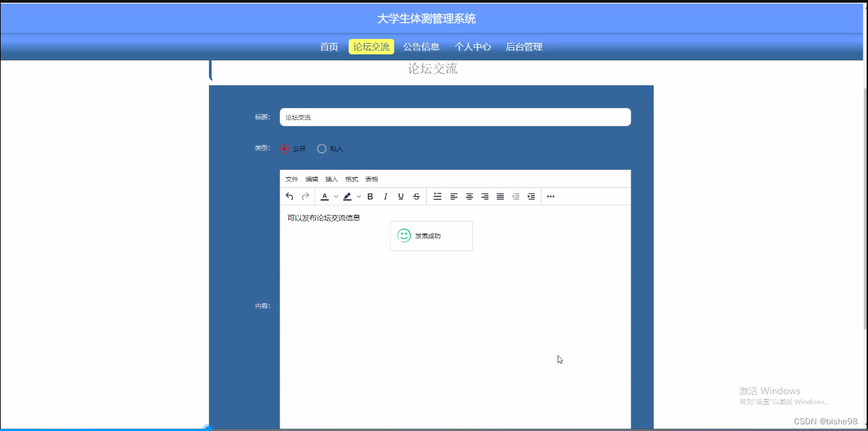Open the 表格 menu in the editor
Viewport: 868px width, 431px height.
click(372, 179)
